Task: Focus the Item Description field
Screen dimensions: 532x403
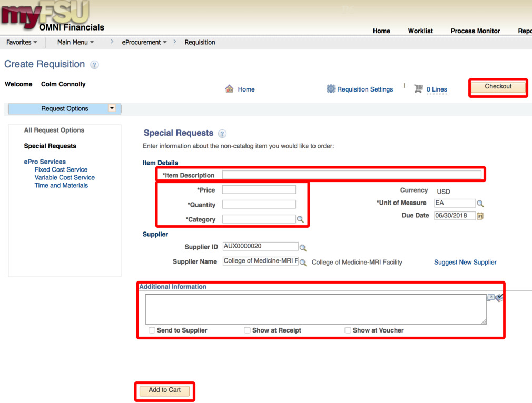Action: (351, 175)
